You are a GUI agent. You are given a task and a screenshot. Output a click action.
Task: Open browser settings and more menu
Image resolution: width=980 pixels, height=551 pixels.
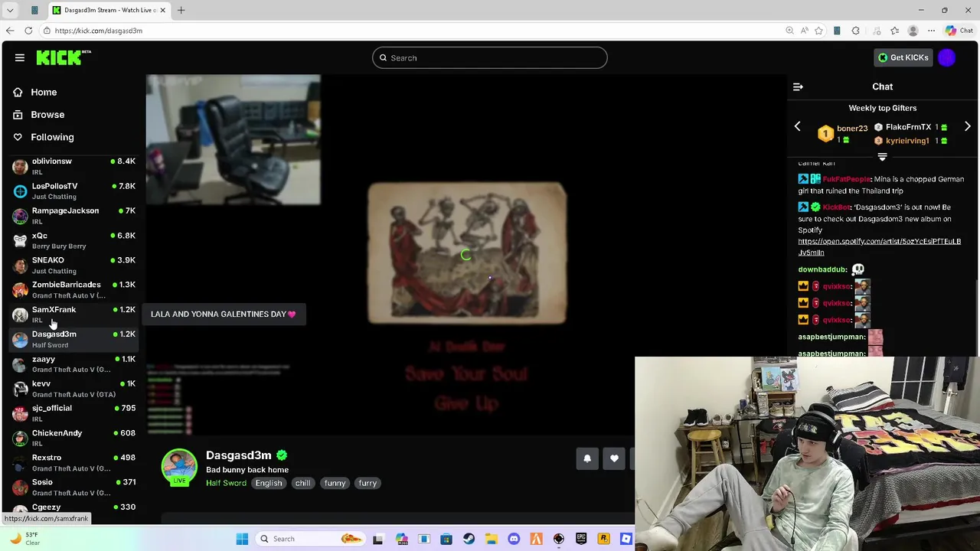click(x=931, y=31)
